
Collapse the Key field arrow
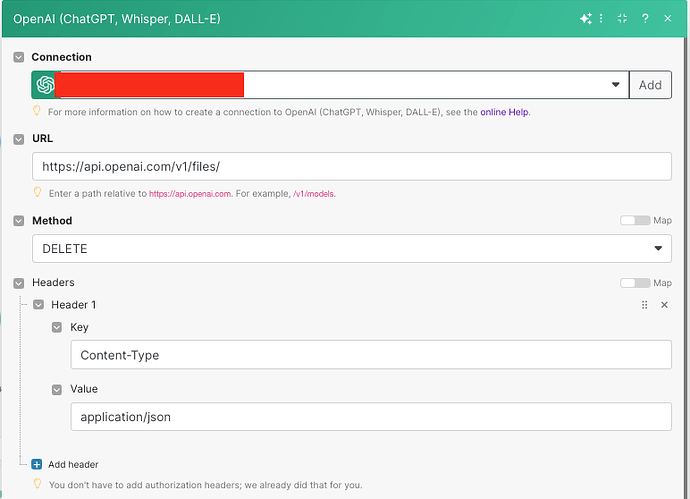(57, 327)
